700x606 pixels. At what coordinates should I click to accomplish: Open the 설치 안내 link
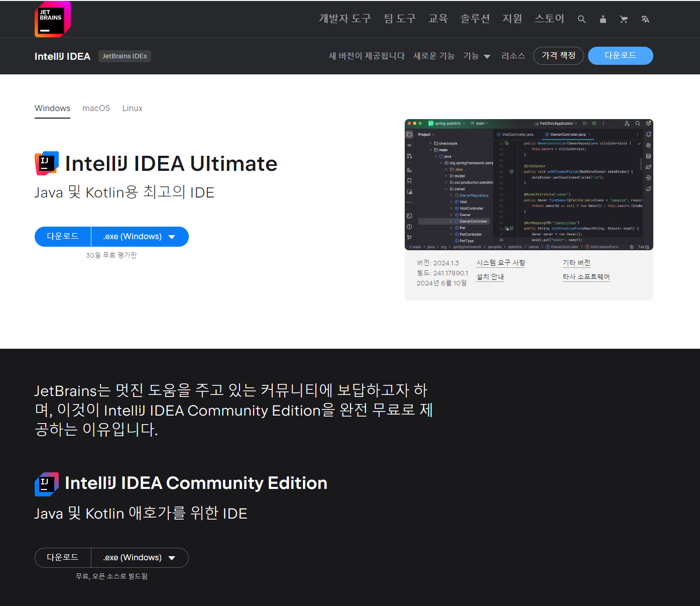tap(490, 277)
